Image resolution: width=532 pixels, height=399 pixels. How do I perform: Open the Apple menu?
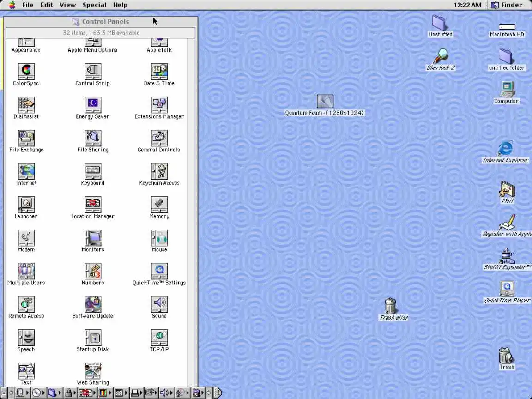tap(12, 5)
